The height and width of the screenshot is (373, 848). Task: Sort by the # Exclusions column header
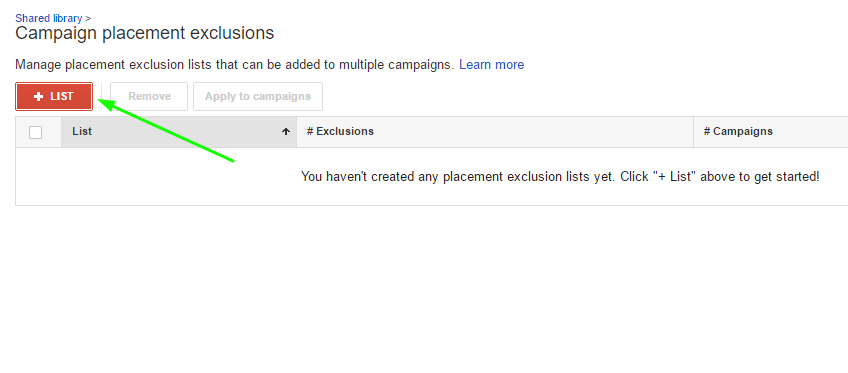[495, 132]
